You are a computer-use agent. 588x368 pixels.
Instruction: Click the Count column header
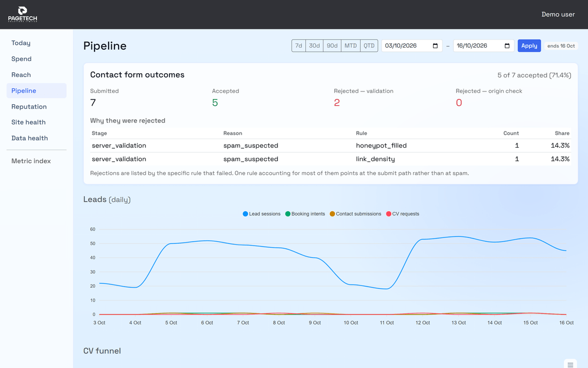pos(511,133)
